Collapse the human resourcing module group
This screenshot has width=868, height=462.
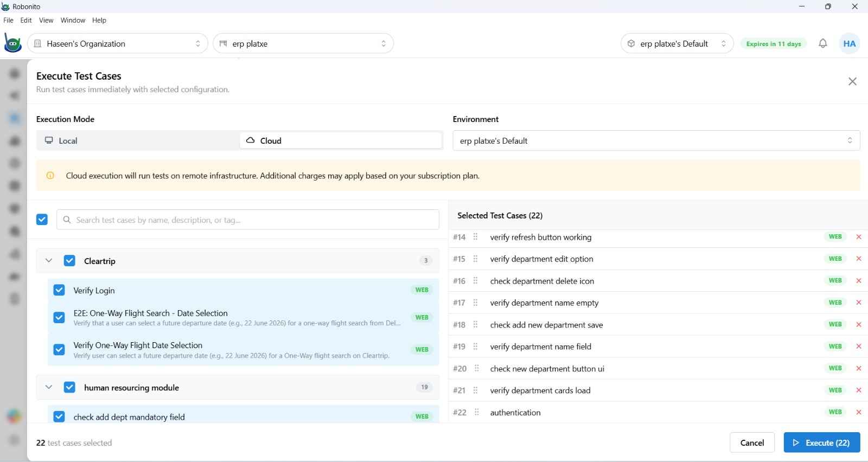[x=49, y=387]
